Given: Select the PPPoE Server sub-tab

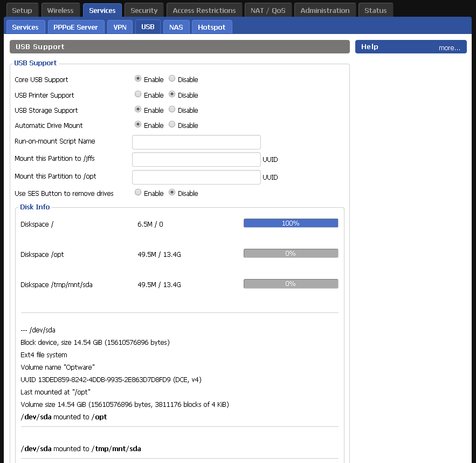Looking at the screenshot, I should [x=75, y=27].
